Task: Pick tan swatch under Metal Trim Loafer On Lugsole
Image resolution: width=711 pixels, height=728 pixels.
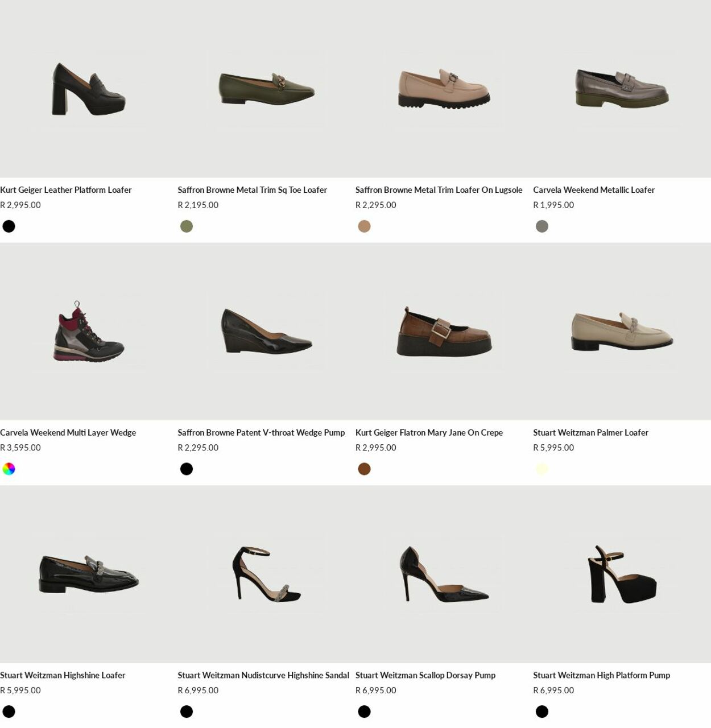Action: click(365, 226)
